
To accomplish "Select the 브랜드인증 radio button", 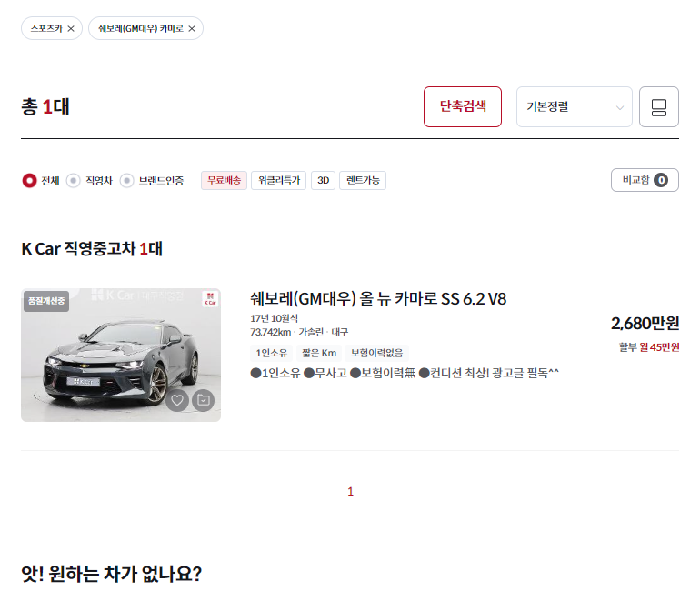I will pos(126,180).
